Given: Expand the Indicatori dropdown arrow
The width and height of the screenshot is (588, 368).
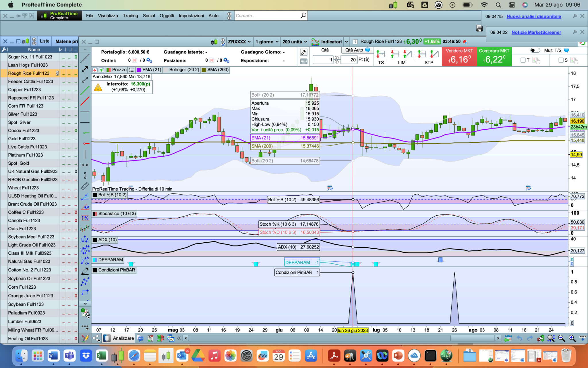Looking at the screenshot, I should click(346, 42).
